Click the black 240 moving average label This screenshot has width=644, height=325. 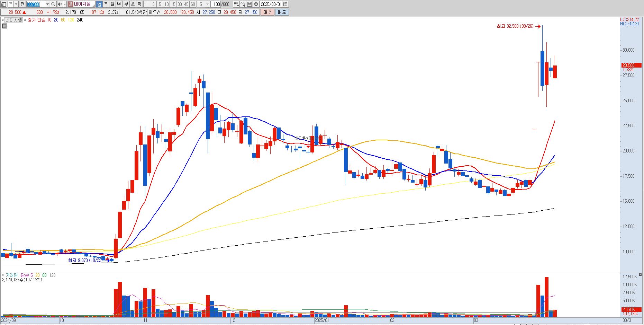point(80,20)
